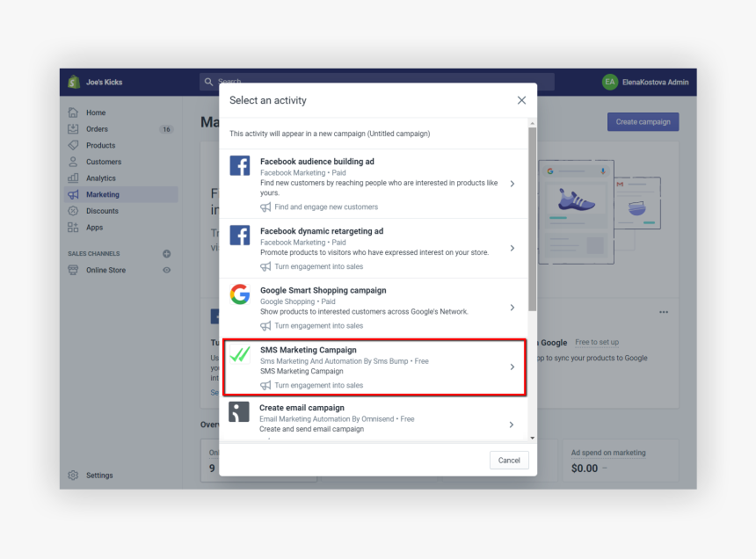The height and width of the screenshot is (559, 756).
Task: Expand Google Smart Shopping campaign chevron
Action: tap(512, 308)
